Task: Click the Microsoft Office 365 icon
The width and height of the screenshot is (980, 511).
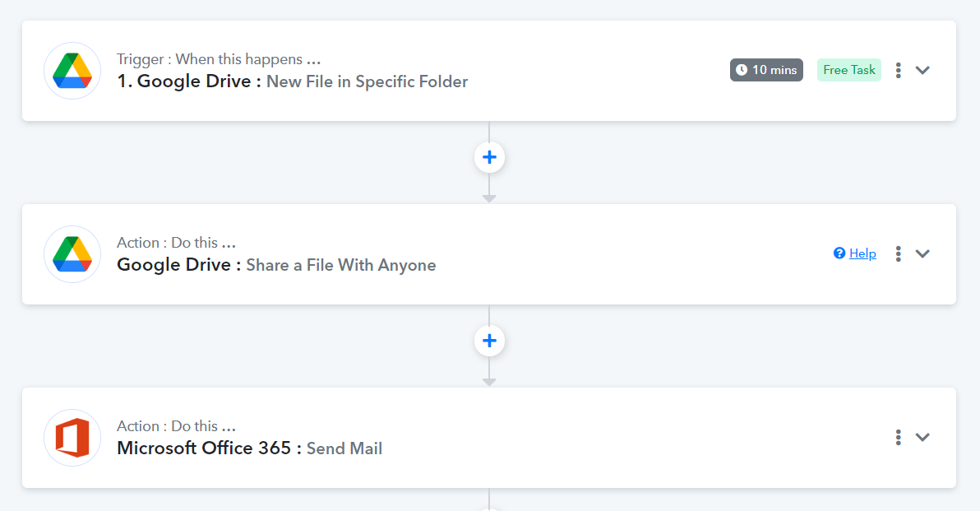Action: [72, 437]
